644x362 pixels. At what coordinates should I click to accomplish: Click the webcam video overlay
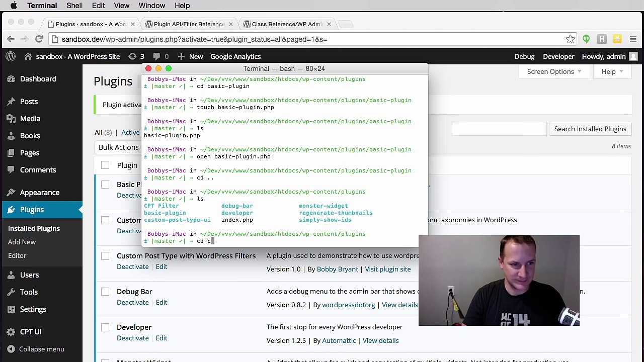point(499,281)
